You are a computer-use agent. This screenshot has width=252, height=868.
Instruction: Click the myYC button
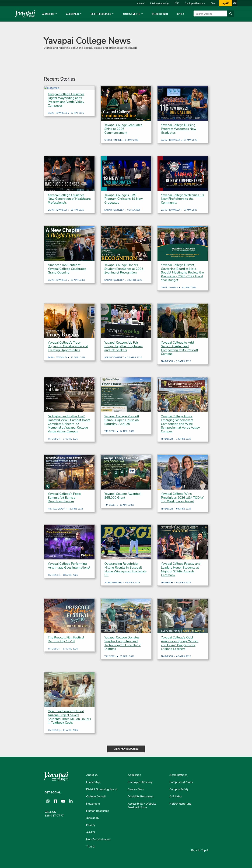[x=225, y=3]
